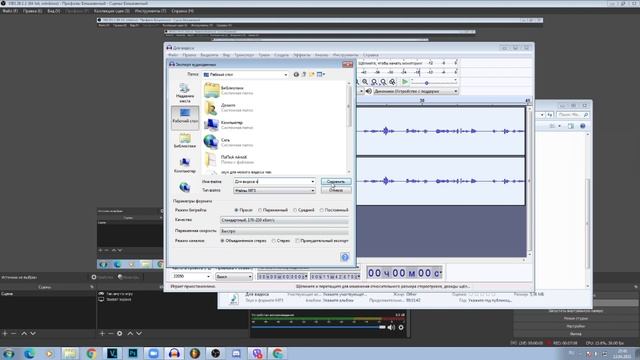The image size is (640, 360).
Task: Click help icon in export dialog
Action: (x=345, y=257)
